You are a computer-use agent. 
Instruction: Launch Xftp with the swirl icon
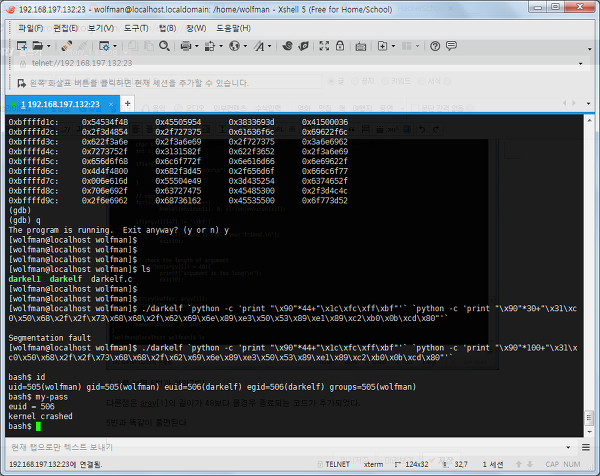[287, 46]
